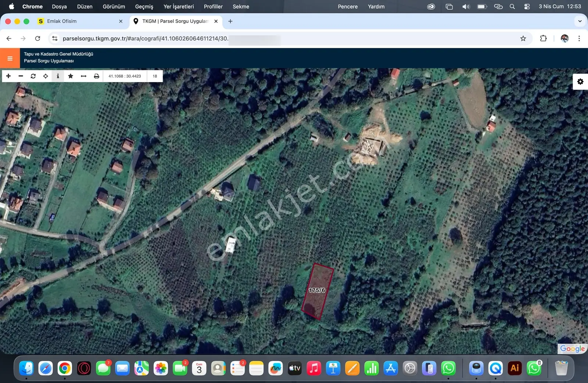
Task: Close the TKGM Parsel Sorgu tab
Action: pyautogui.click(x=216, y=21)
